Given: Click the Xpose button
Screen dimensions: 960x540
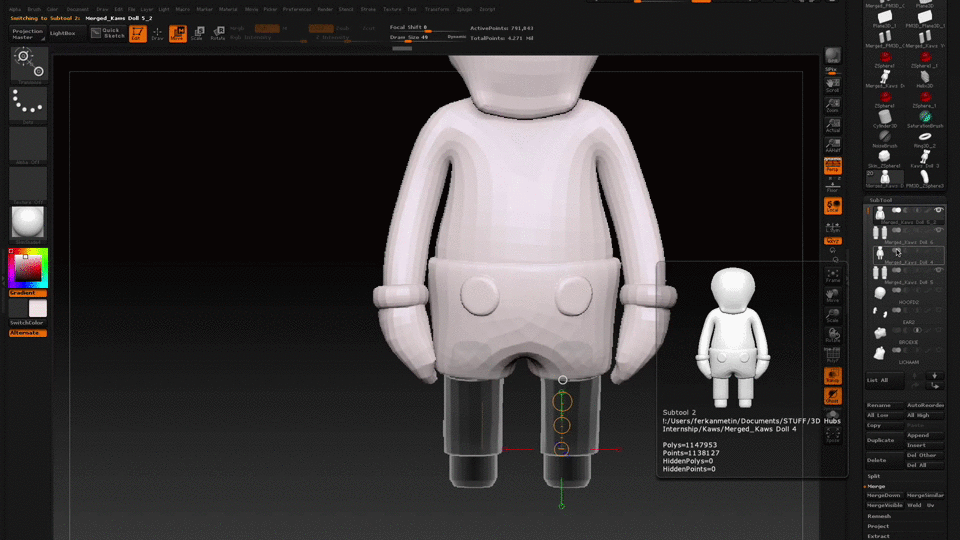Looking at the screenshot, I should click(833, 434).
